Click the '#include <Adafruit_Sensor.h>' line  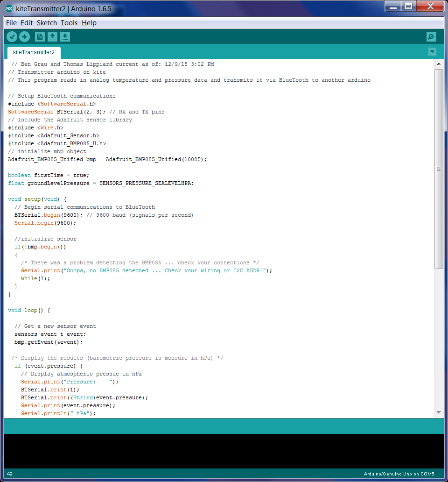54,135
